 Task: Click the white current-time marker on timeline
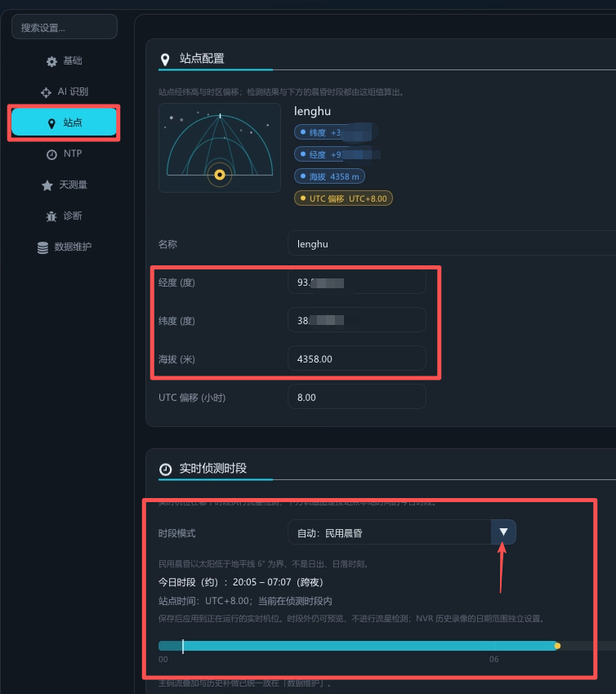[x=183, y=646]
